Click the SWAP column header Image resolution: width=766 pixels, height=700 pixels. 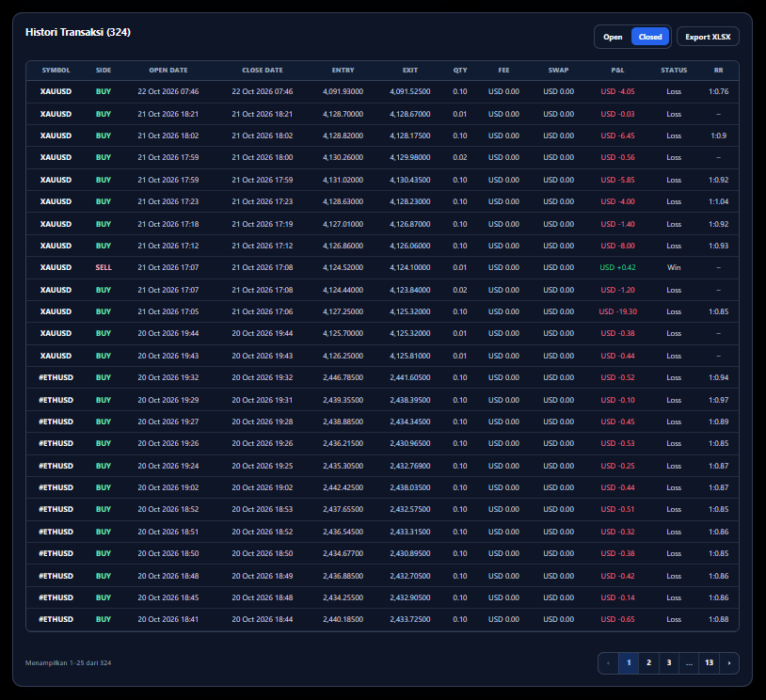558,71
